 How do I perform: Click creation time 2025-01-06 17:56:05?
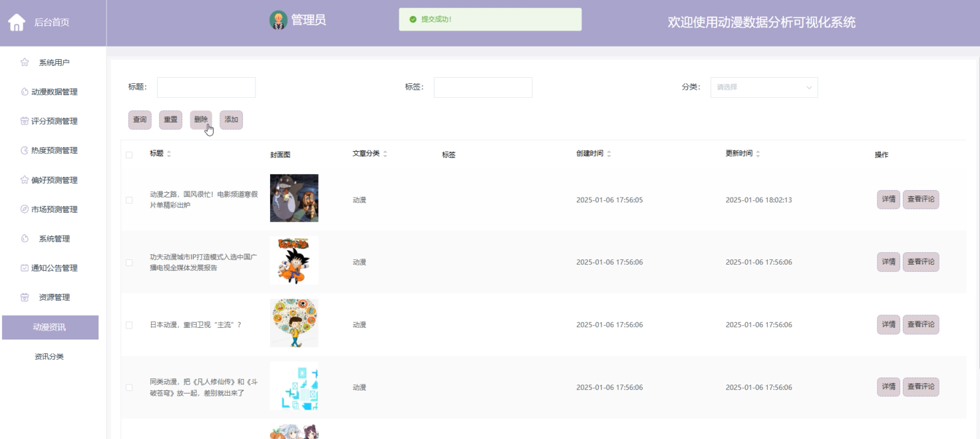click(609, 200)
